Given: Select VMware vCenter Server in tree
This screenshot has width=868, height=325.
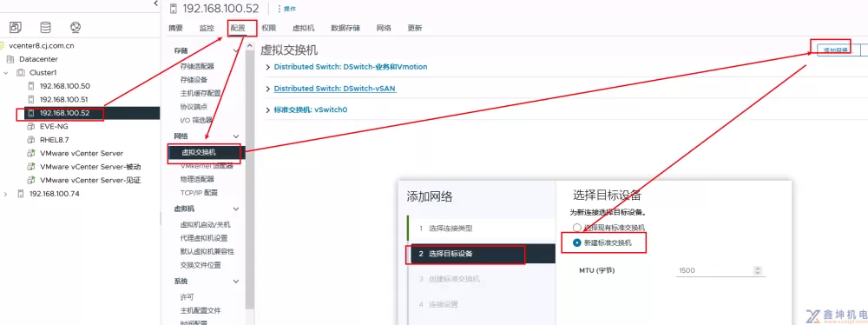Looking at the screenshot, I should coord(82,153).
